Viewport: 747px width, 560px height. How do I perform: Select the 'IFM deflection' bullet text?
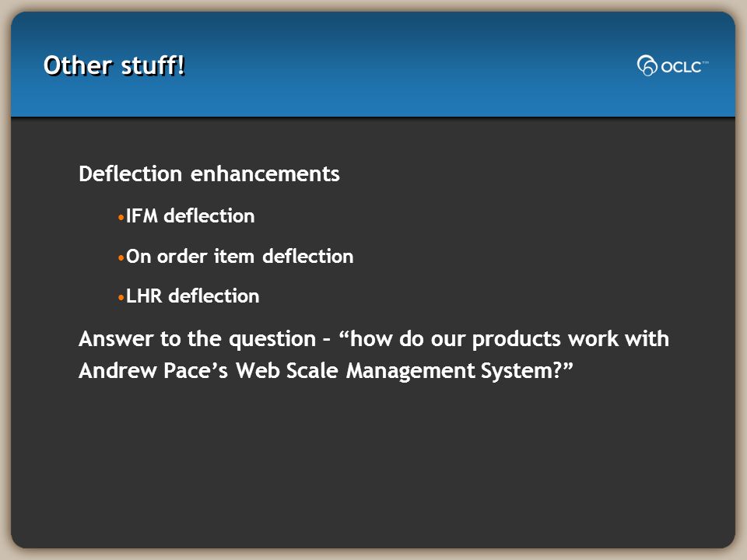point(190,215)
